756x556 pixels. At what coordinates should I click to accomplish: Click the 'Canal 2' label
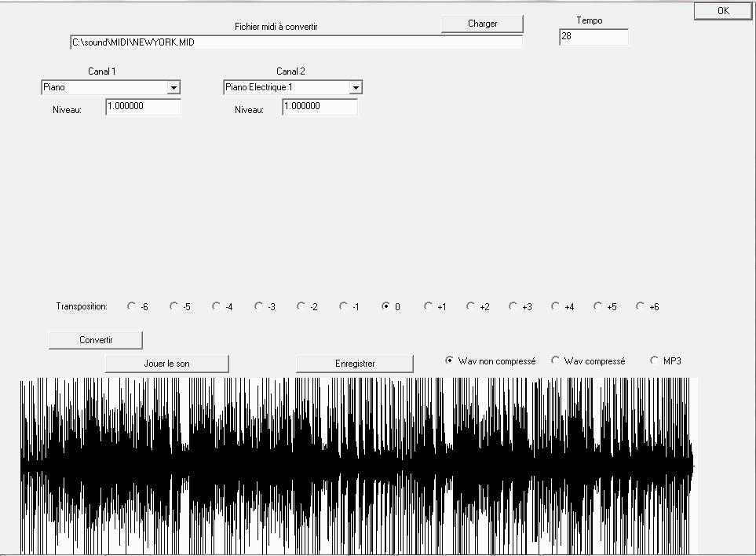coord(290,71)
